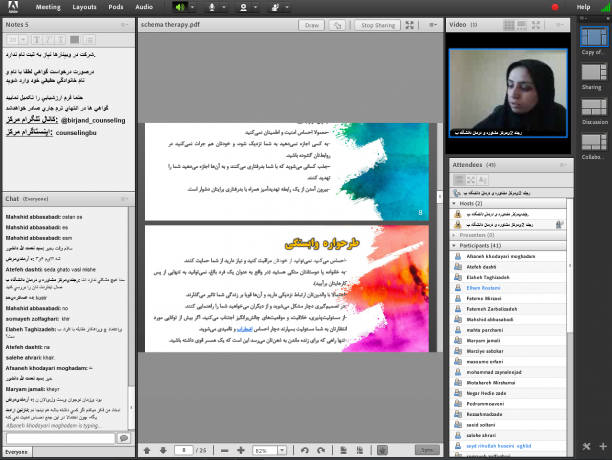Viewport: 612px width, 460px height.
Task: Open Video pod options menu
Action: coord(559,25)
